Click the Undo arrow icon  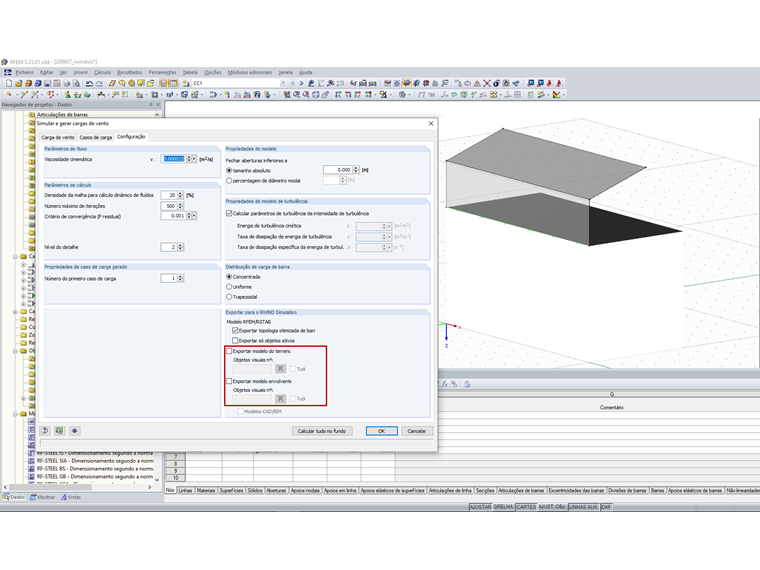click(89, 83)
